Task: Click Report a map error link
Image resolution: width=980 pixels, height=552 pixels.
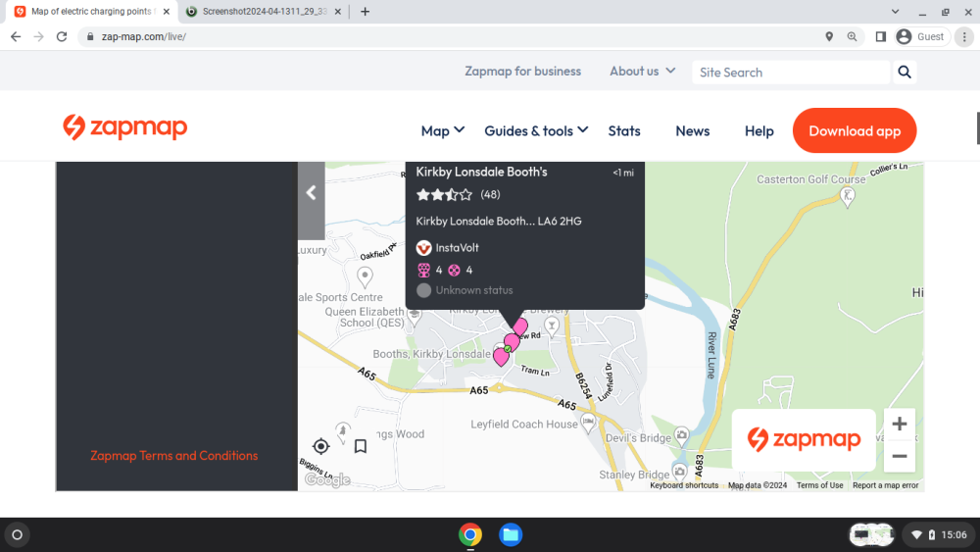Action: point(885,485)
